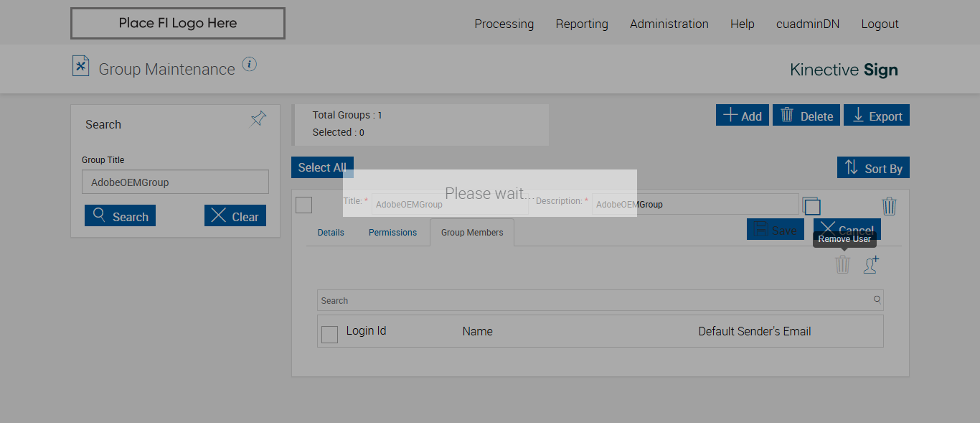Click the info icon beside Group Maintenance
Viewport: 980px width, 423px height.
[249, 65]
